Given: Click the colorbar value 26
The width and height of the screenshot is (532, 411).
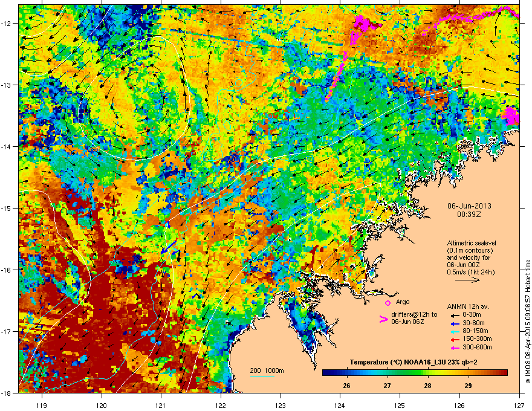Looking at the screenshot, I should (x=347, y=386).
